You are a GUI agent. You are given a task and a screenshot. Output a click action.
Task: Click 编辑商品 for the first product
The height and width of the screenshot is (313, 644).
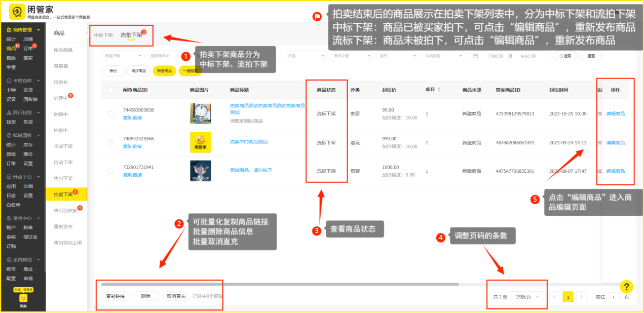coord(615,114)
